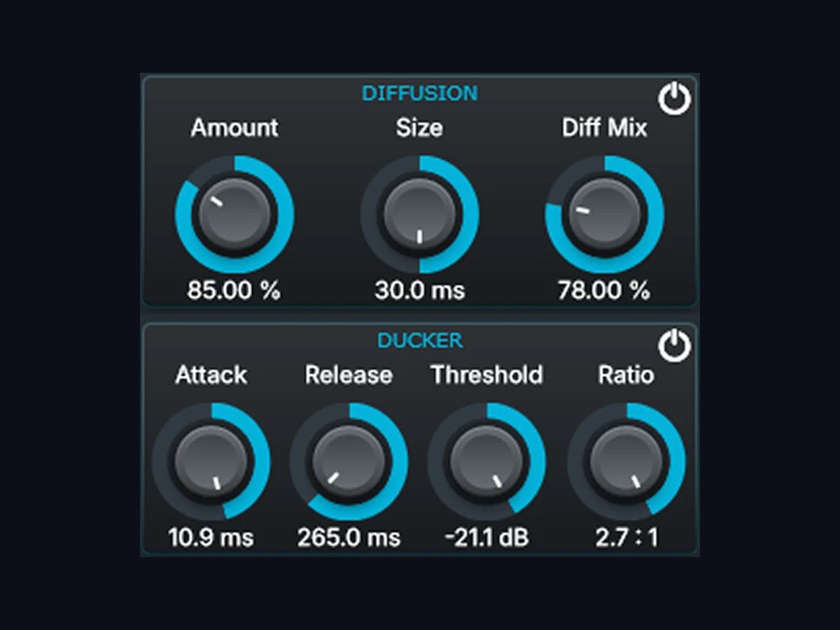Click the 265.0 ms Release value
This screenshot has height=630, width=840.
coord(349,538)
